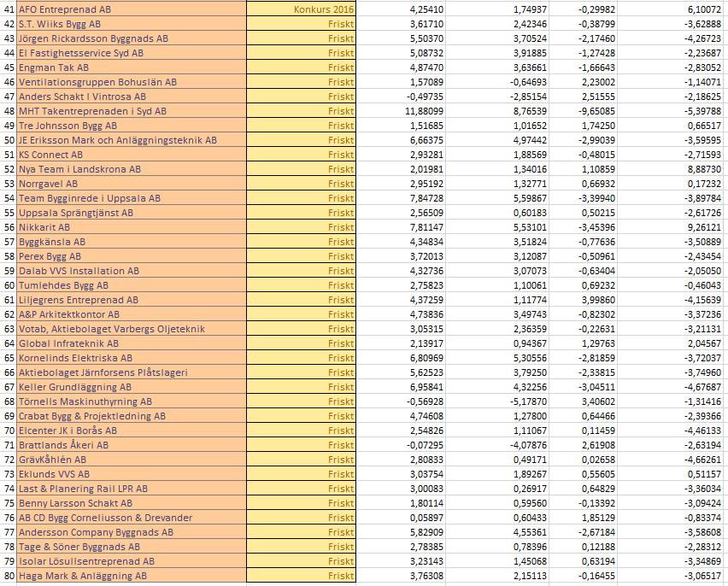Select value 2,04567 in Global Infrateknik row
Screen dimensions: 728x586
(670, 343)
